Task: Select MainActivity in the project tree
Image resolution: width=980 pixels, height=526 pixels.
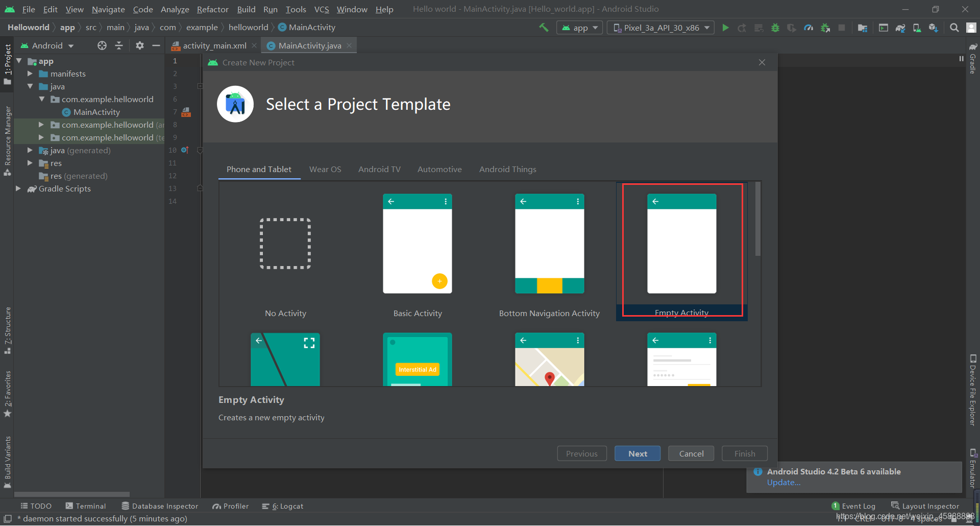Action: click(91, 112)
